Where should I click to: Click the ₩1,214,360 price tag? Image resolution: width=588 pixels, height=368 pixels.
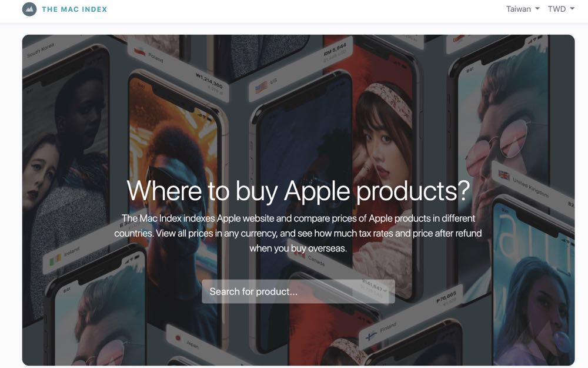209,81
